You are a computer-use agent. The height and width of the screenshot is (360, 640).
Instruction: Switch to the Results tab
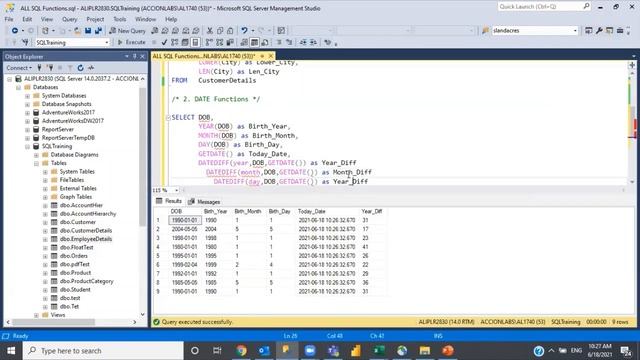click(x=169, y=201)
